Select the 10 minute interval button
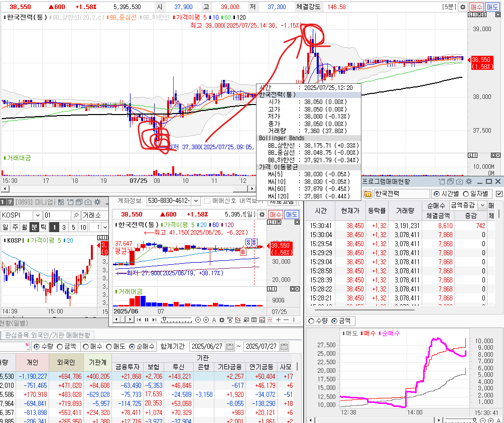This screenshot has height=423, width=504. [x=83, y=227]
